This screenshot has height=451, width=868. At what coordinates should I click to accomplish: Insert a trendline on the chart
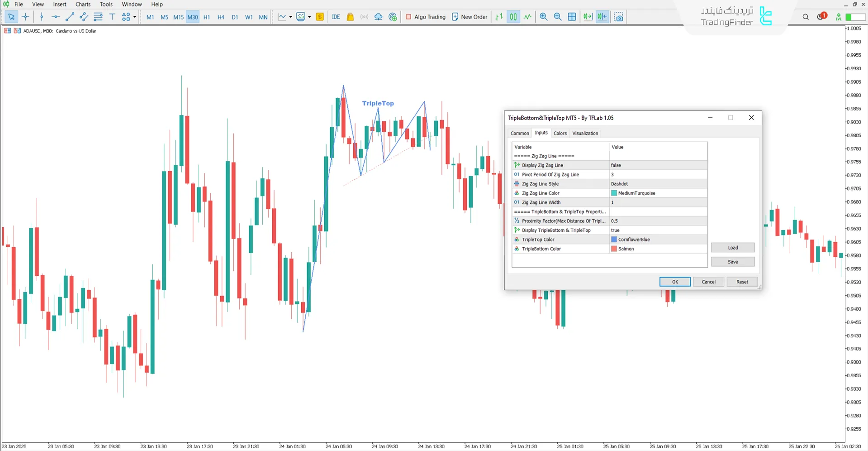pos(70,17)
